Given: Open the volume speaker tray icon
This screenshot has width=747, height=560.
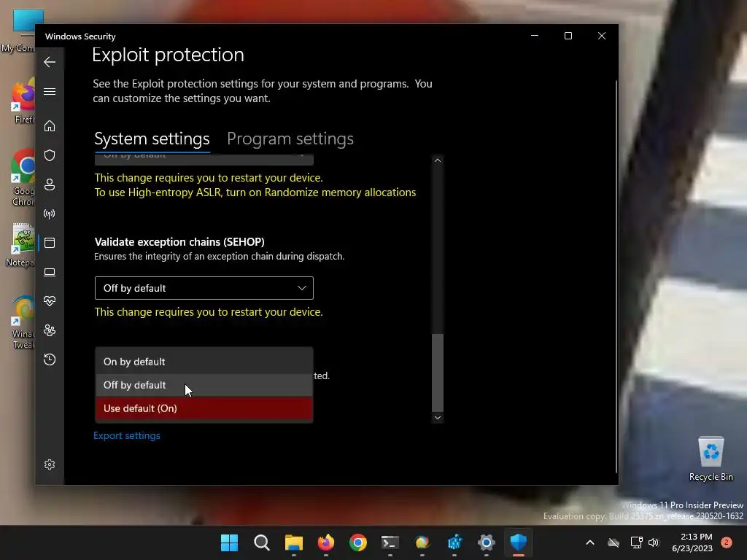Looking at the screenshot, I should click(x=654, y=542).
